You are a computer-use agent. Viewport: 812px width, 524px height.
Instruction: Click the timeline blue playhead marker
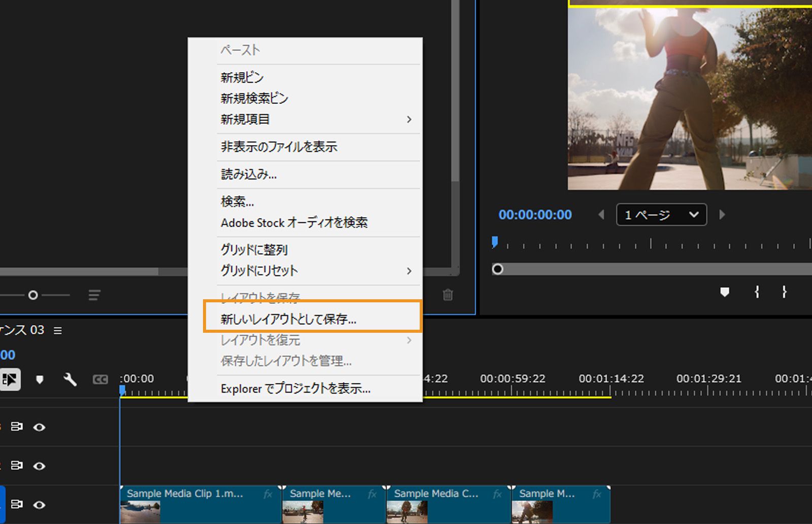pos(122,390)
